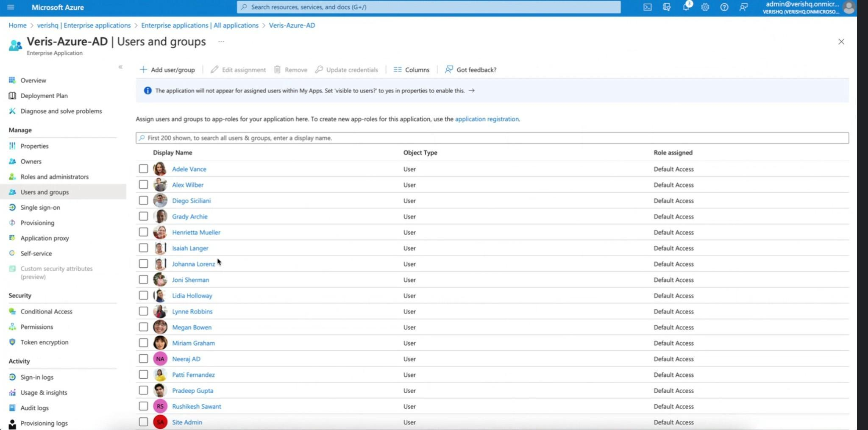Open the Columns chooser
This screenshot has height=430, width=868.
412,70
